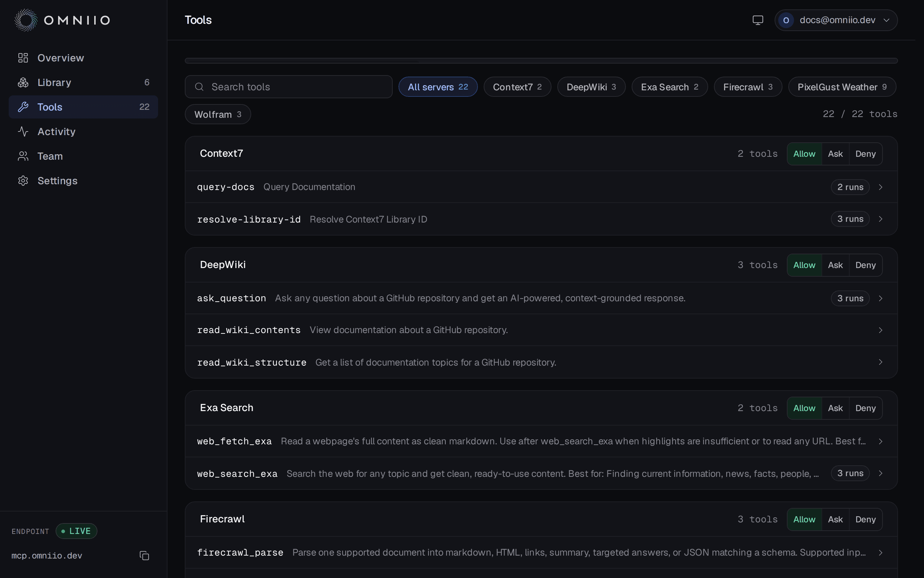The image size is (924, 578).
Task: Click the 22 / 22 tools counter
Action: [860, 114]
